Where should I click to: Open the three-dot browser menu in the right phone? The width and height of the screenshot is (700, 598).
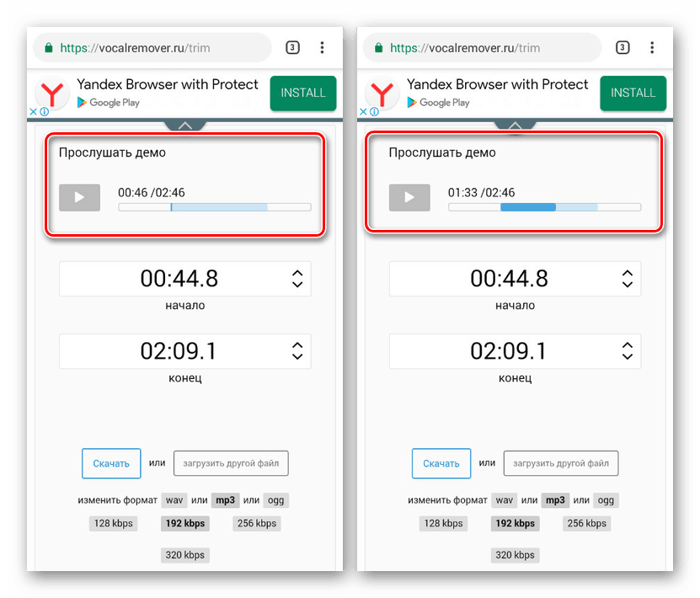pyautogui.click(x=652, y=48)
